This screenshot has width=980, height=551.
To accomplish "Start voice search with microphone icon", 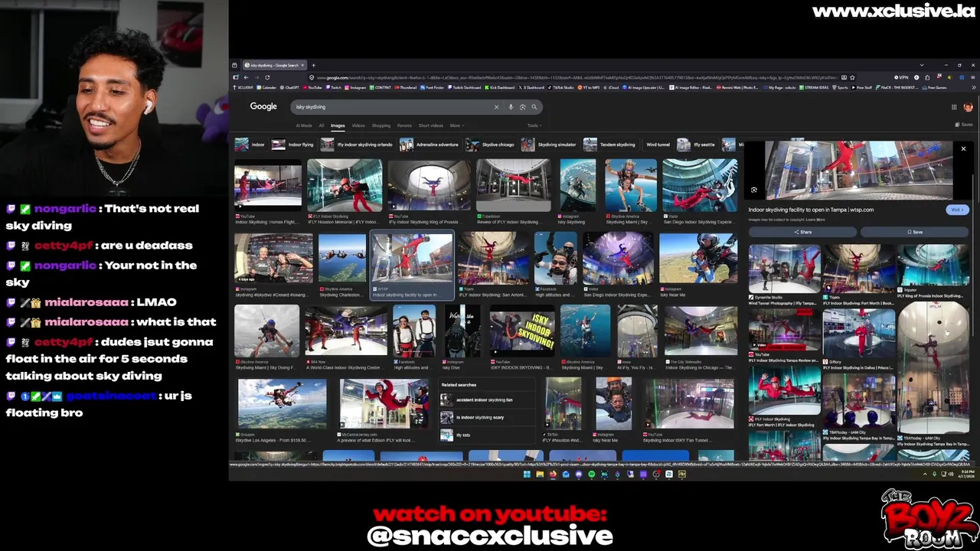I will 511,107.
